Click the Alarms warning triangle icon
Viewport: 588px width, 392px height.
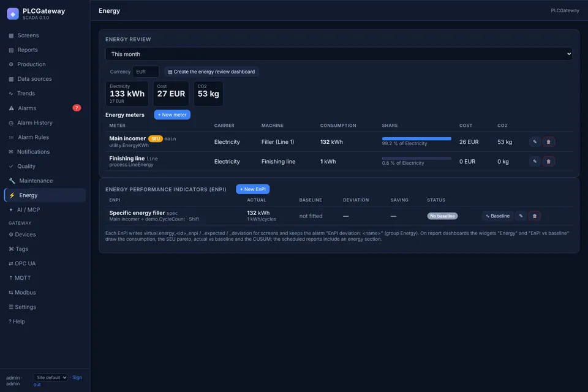11,108
